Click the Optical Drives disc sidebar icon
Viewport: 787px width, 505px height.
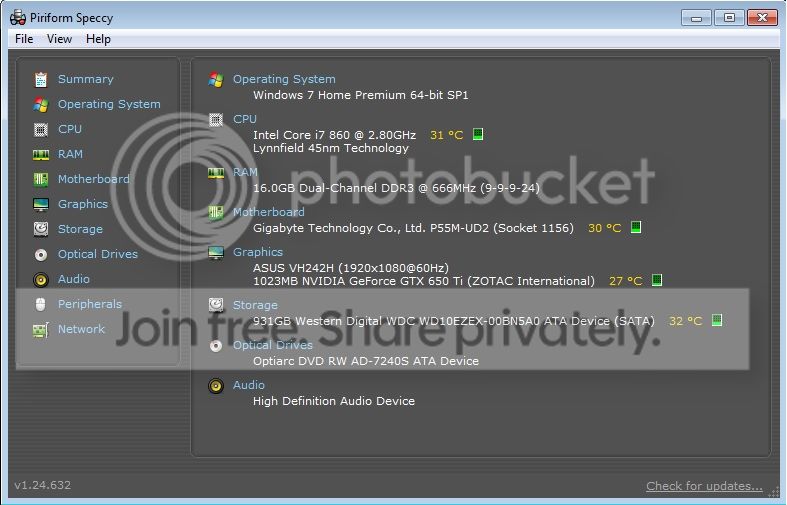point(41,255)
